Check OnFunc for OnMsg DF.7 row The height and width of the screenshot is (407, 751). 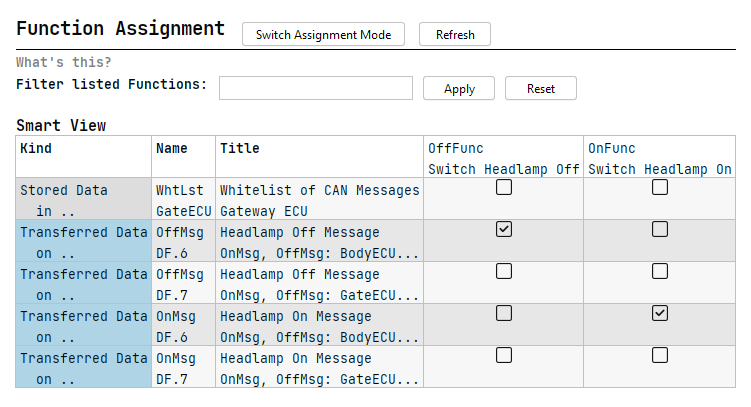coord(660,356)
